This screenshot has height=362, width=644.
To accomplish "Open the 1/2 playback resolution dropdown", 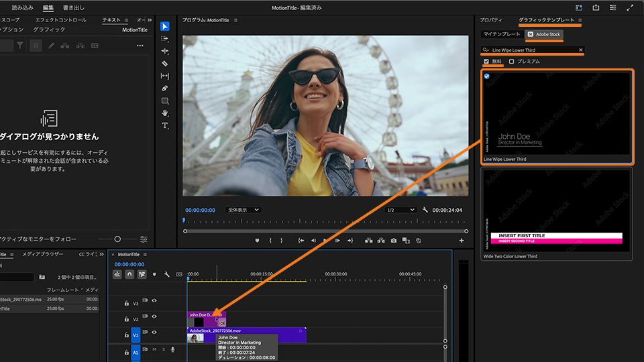I will (399, 210).
